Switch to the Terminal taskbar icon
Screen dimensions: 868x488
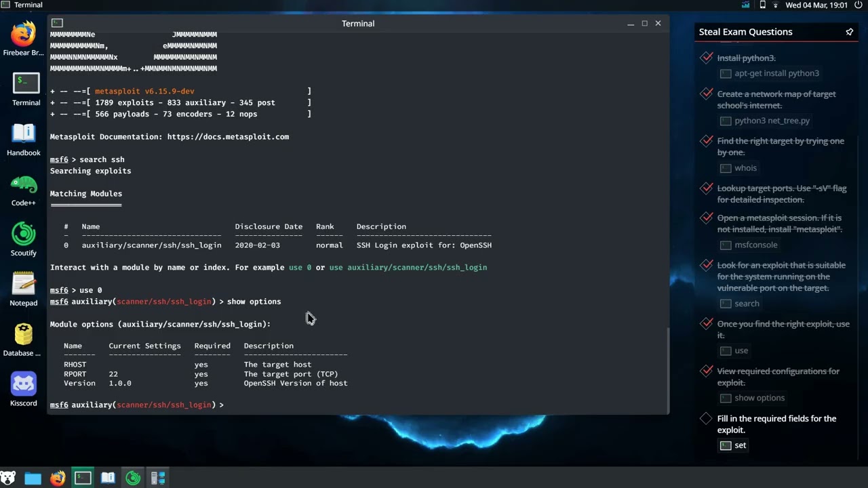click(x=83, y=479)
